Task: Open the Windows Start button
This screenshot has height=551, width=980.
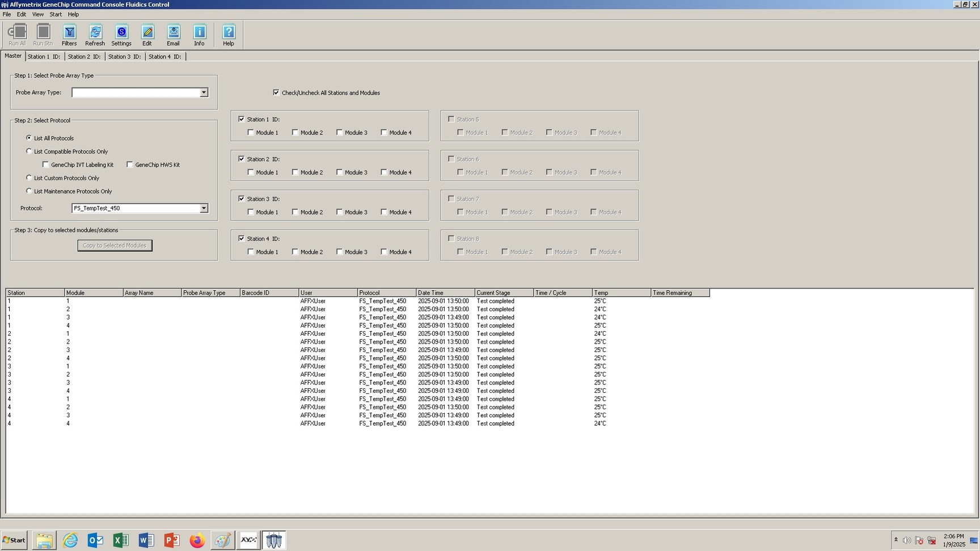Action: point(14,540)
